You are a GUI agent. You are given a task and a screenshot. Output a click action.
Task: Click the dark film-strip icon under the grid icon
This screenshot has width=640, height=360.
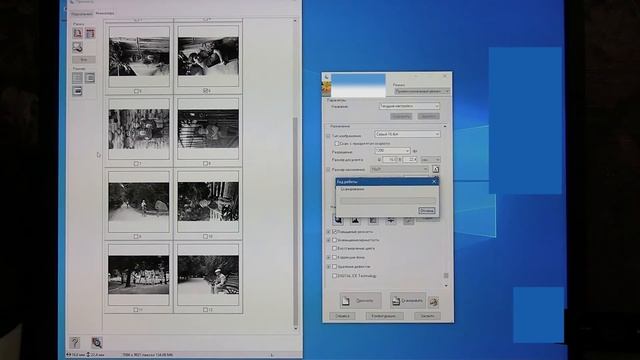pyautogui.click(x=77, y=91)
